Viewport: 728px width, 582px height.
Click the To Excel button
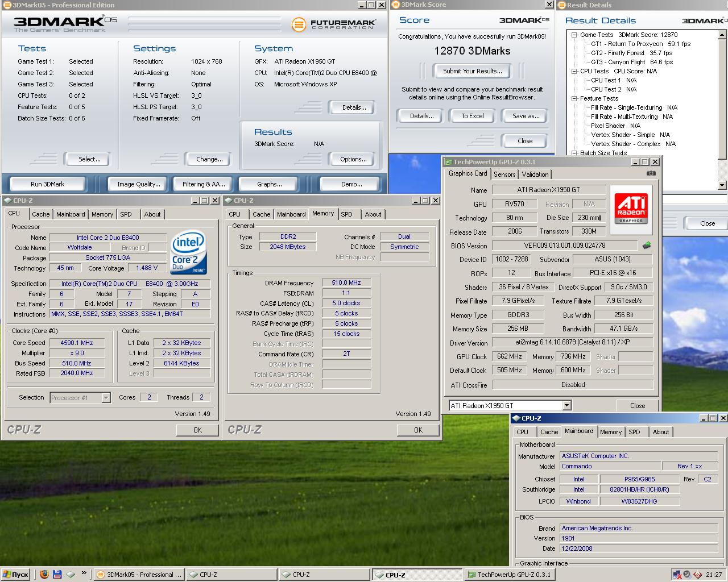click(x=473, y=116)
